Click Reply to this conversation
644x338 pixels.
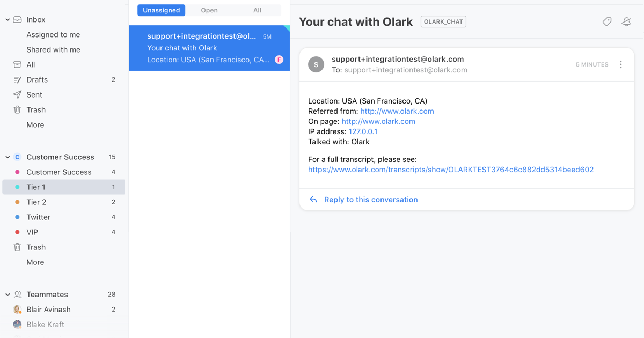(x=370, y=199)
